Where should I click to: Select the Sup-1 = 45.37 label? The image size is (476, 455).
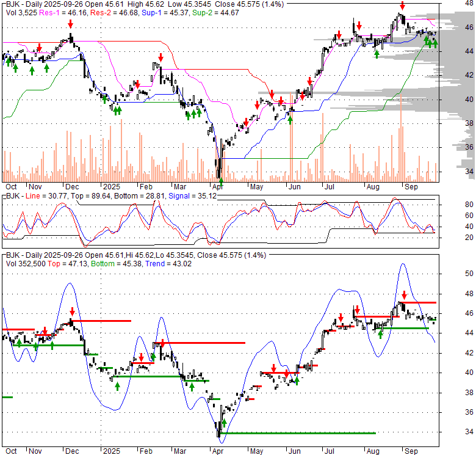tap(165, 13)
